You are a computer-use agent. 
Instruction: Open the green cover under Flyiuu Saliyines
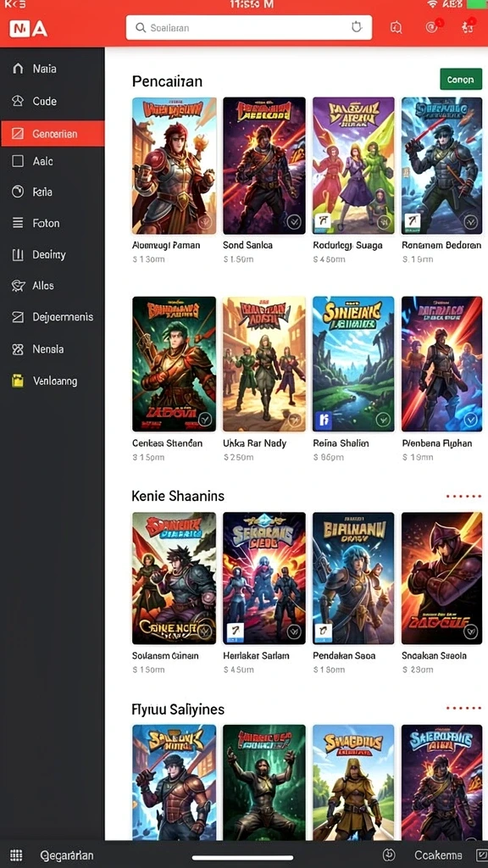264,782
